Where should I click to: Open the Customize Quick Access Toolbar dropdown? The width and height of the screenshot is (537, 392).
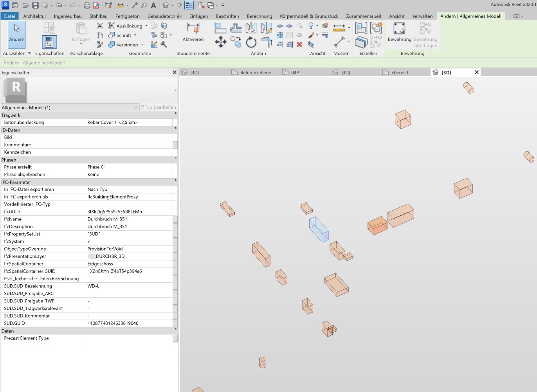tap(223, 5)
